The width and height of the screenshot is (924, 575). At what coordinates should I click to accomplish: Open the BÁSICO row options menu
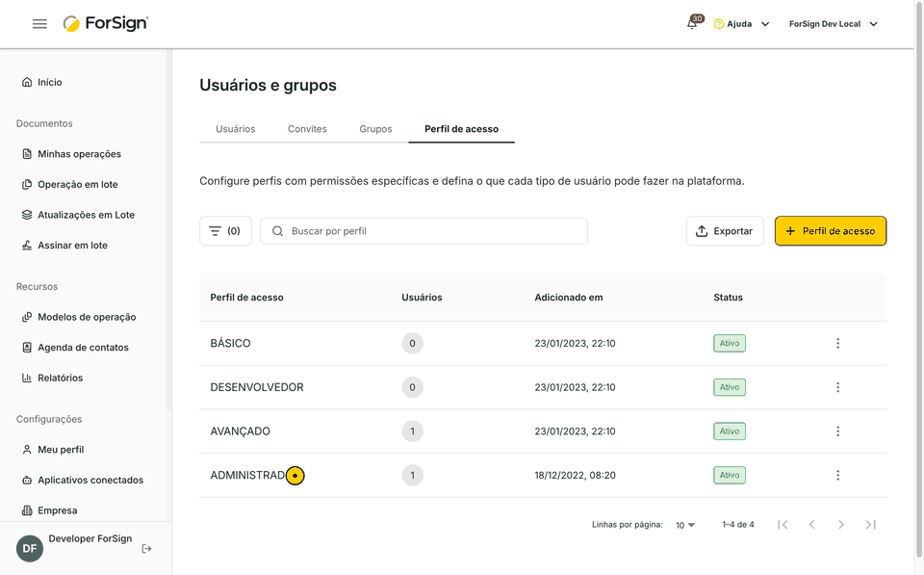(837, 343)
